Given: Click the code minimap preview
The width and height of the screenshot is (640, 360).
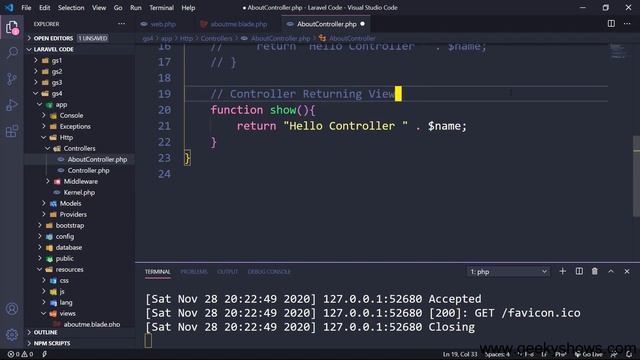Looking at the screenshot, I should (618, 51).
